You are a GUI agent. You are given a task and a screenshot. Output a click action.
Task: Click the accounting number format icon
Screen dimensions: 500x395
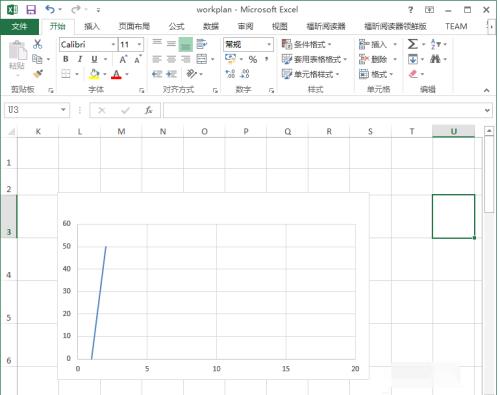230,59
